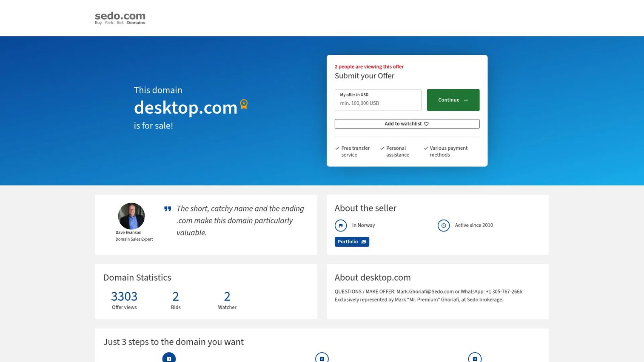This screenshot has height=362, width=644.
Task: Click the 'Active since 2010' text
Action: (474, 225)
